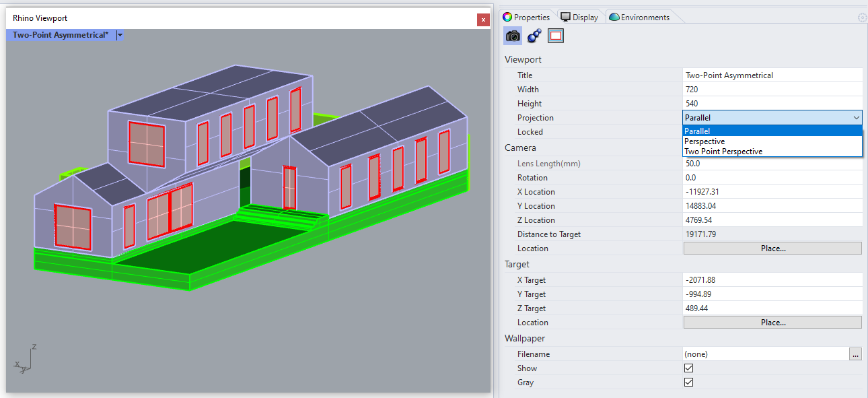Toggle the Gray wallpaper checkbox
The image size is (868, 398).
pos(688,383)
